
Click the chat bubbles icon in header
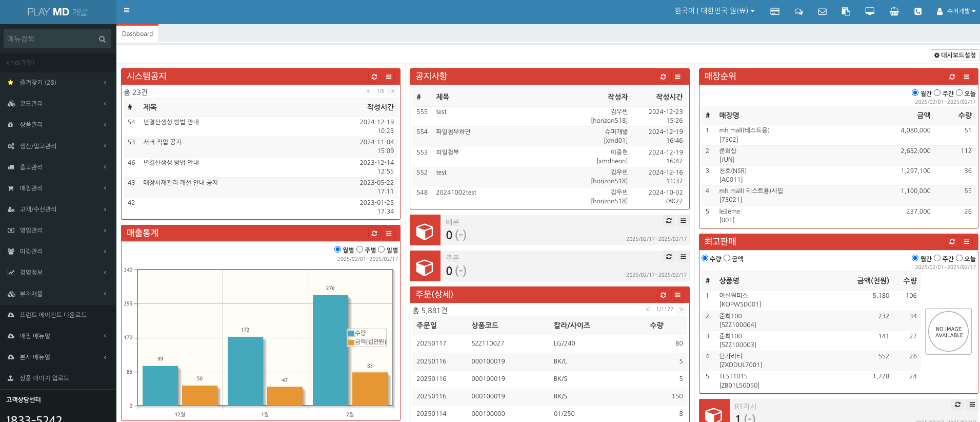(x=798, y=11)
